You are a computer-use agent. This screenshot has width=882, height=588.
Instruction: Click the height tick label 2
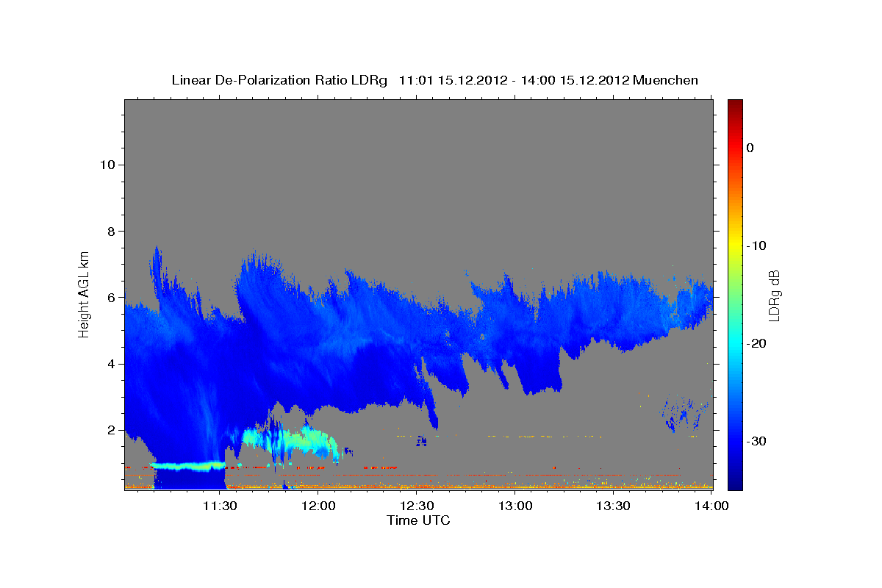tap(112, 430)
